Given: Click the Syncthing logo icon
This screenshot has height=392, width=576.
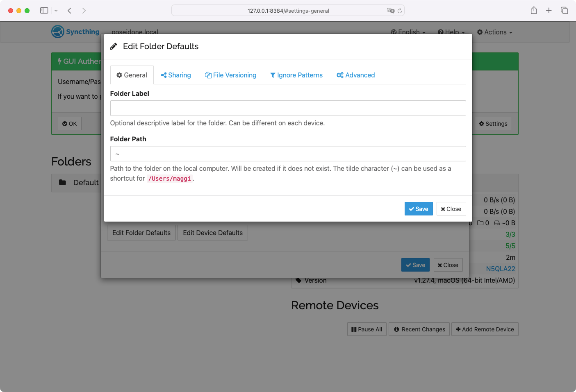Looking at the screenshot, I should point(58,32).
